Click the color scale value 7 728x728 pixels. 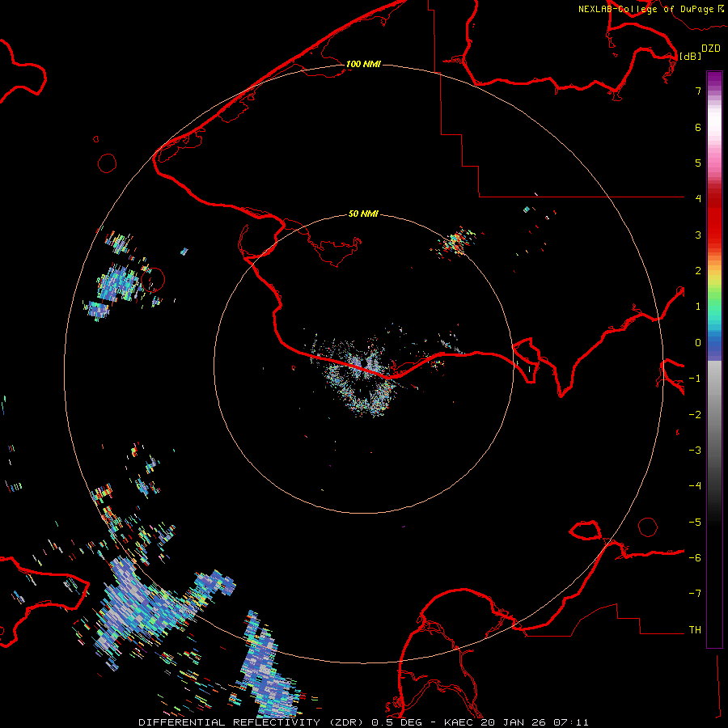click(698, 91)
